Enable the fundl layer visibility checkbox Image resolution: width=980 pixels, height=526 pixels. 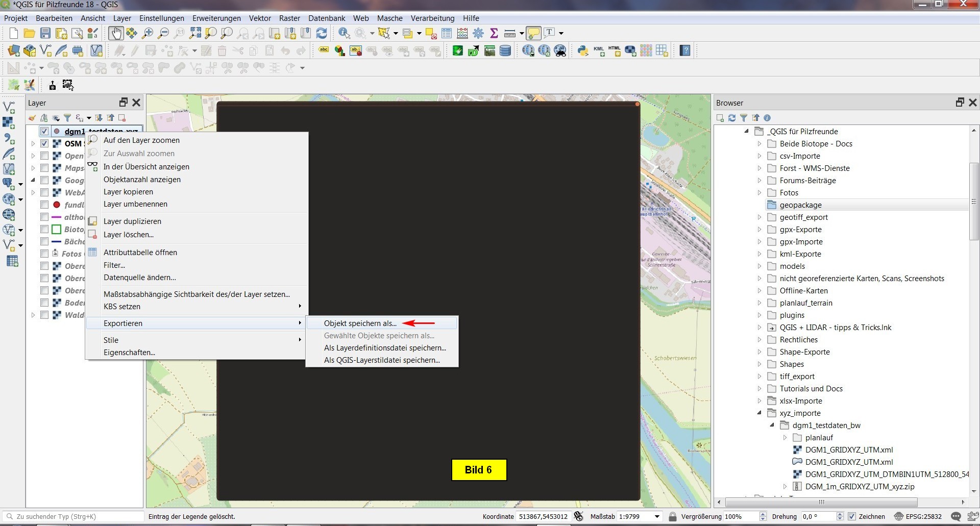[x=44, y=205]
